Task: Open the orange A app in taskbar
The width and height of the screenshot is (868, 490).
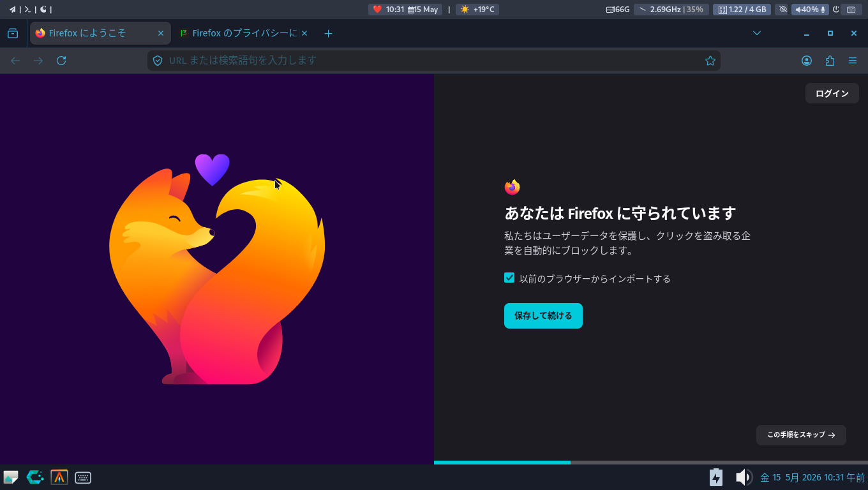Action: point(59,477)
